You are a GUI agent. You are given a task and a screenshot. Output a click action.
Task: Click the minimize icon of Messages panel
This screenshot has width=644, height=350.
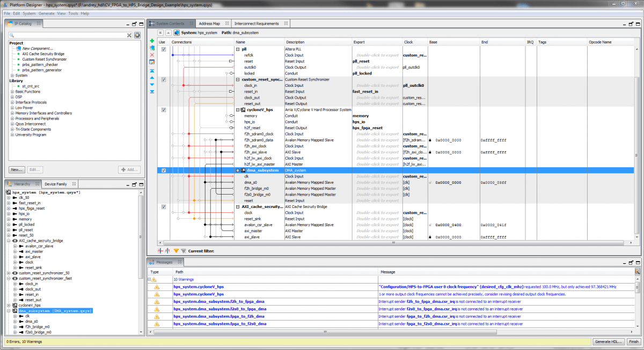[623, 263]
